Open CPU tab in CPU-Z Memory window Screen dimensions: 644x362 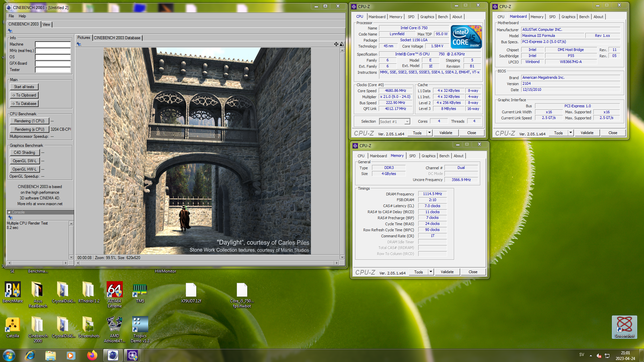click(361, 156)
